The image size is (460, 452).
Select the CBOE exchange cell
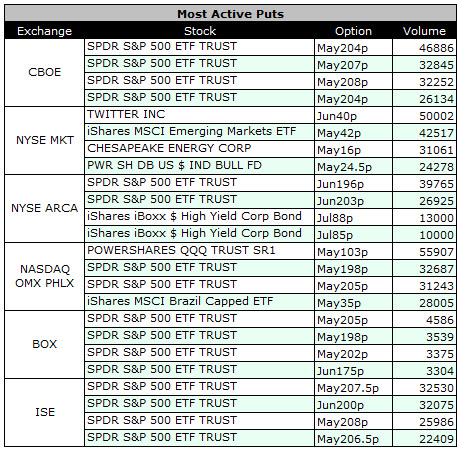[45, 73]
